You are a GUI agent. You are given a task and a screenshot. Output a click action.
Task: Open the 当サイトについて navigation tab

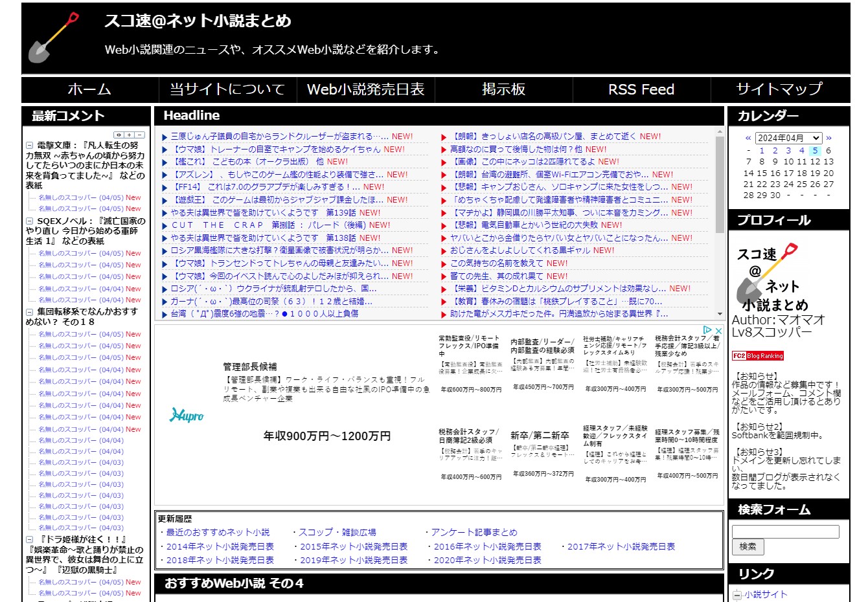pyautogui.click(x=227, y=89)
